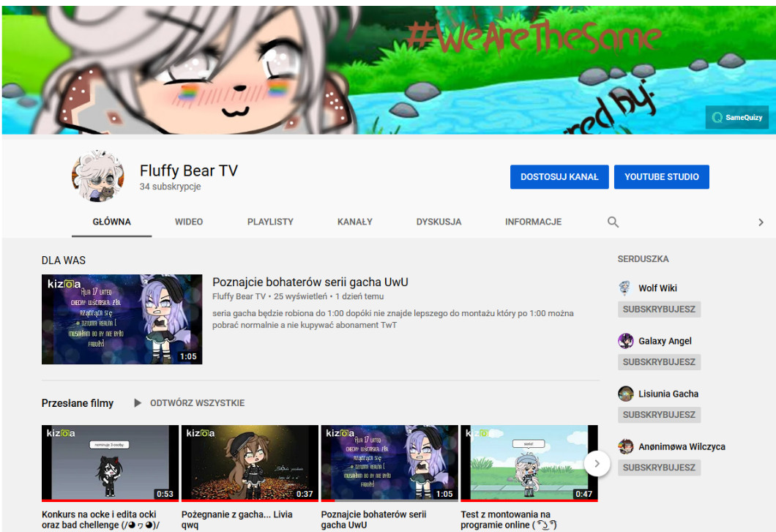Toggle Galaxy Angel Subskrybujesz button
The width and height of the screenshot is (776, 532).
(x=659, y=361)
